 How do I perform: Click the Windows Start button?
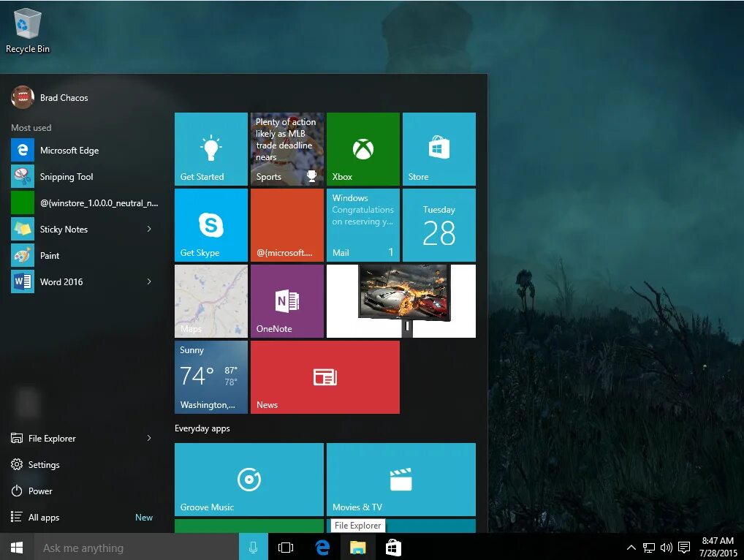17,548
